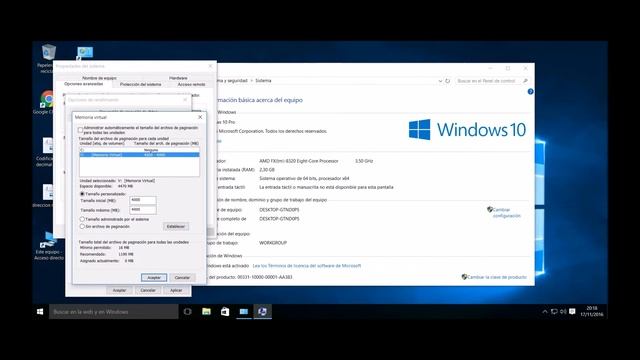This screenshot has height=360, width=640.
Task: Click 'Aceptar' in Memoria virtual dialog
Action: (154, 278)
